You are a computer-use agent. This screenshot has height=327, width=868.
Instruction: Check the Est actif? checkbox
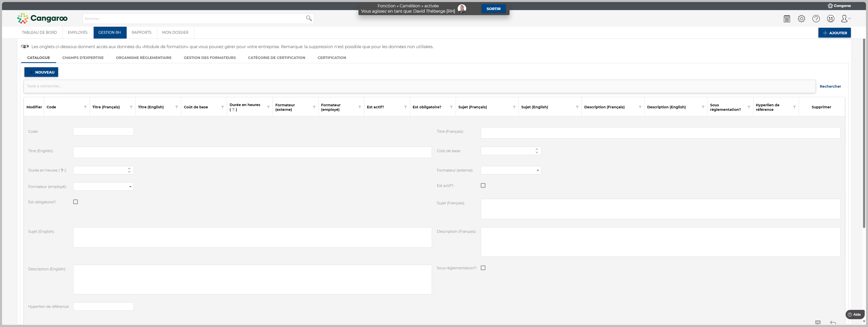tap(483, 185)
